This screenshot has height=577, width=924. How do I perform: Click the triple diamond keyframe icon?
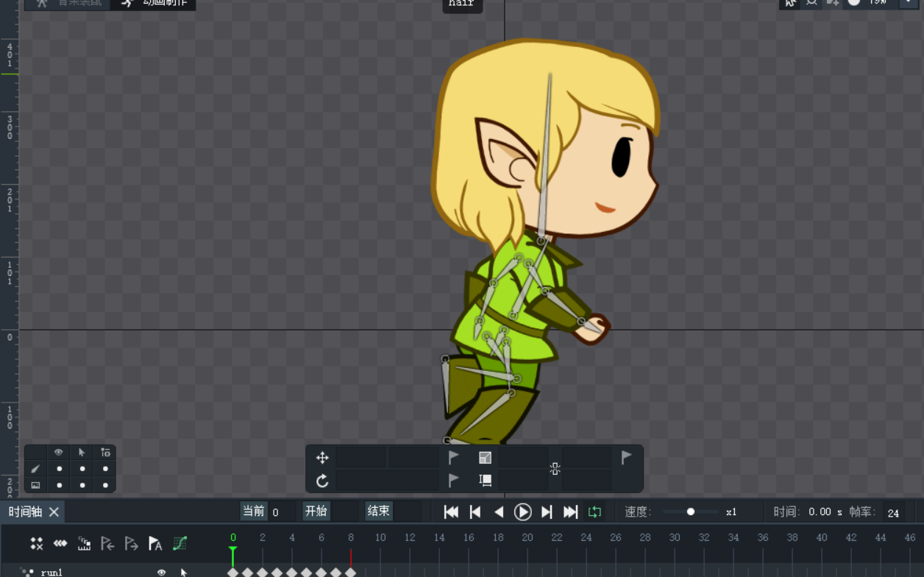click(60, 544)
